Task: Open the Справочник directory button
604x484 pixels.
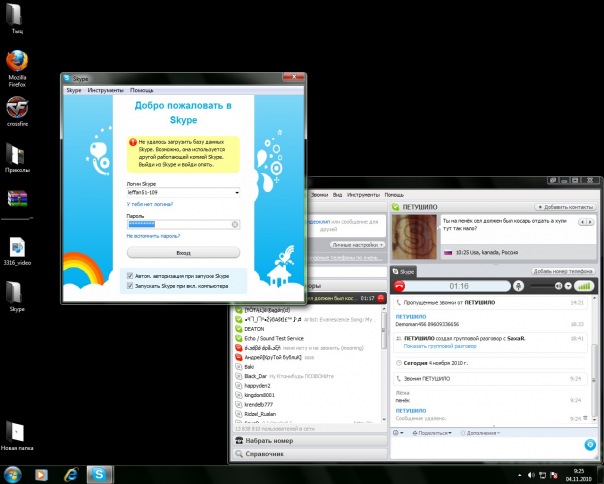Action: pos(309,454)
